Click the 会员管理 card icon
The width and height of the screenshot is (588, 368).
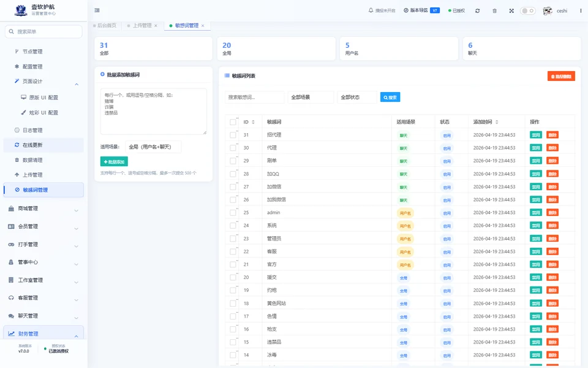(11, 226)
